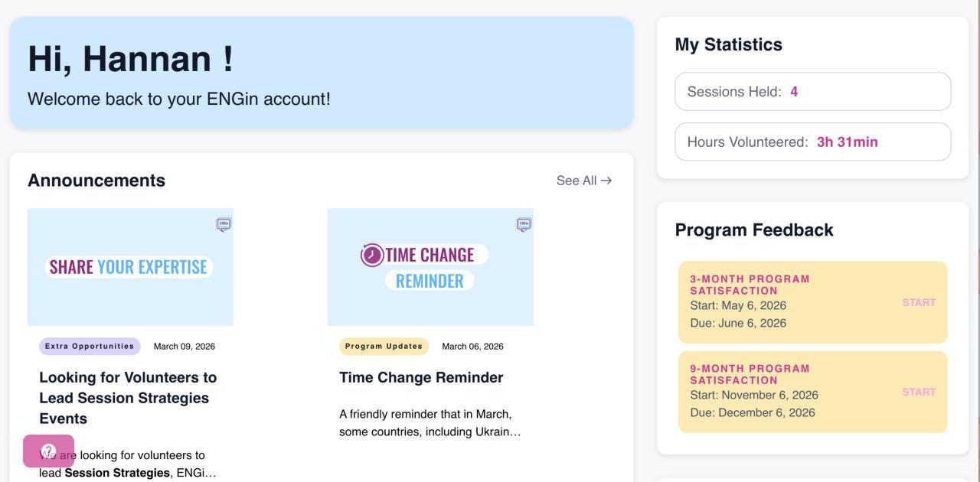Click the March 09, 2026 announcement date

pos(185,347)
